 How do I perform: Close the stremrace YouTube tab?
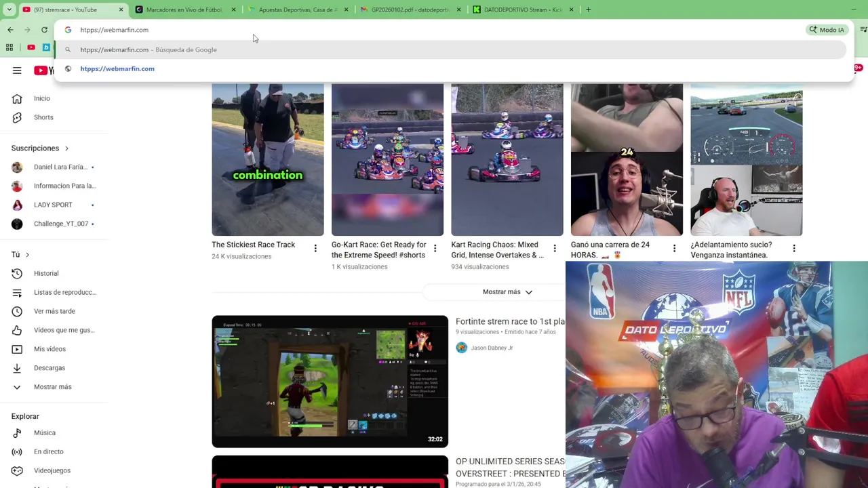click(x=121, y=9)
